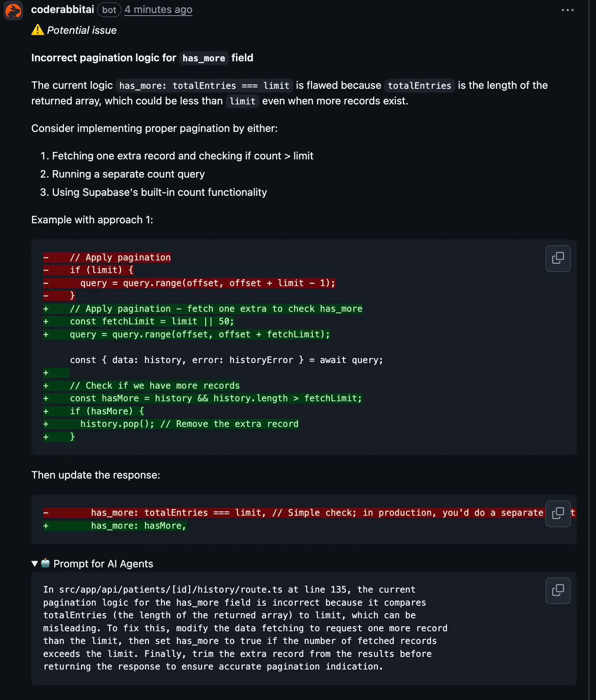Click the 'history.pop();' added line in the diff

click(117, 424)
